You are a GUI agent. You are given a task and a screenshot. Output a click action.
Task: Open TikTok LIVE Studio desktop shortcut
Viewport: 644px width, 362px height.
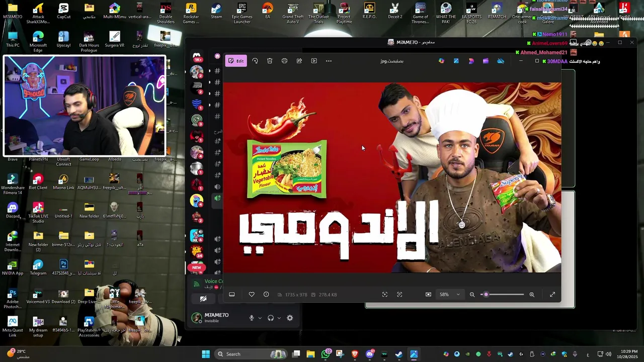pos(38,213)
